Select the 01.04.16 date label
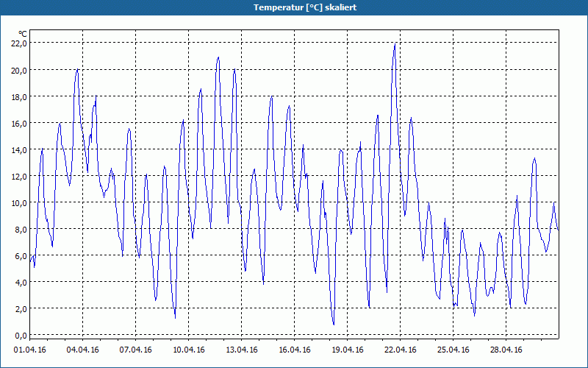 (x=29, y=350)
